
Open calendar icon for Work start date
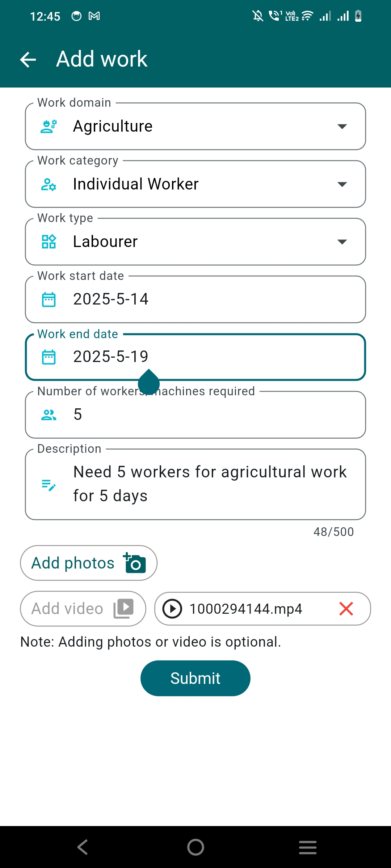pyautogui.click(x=49, y=299)
